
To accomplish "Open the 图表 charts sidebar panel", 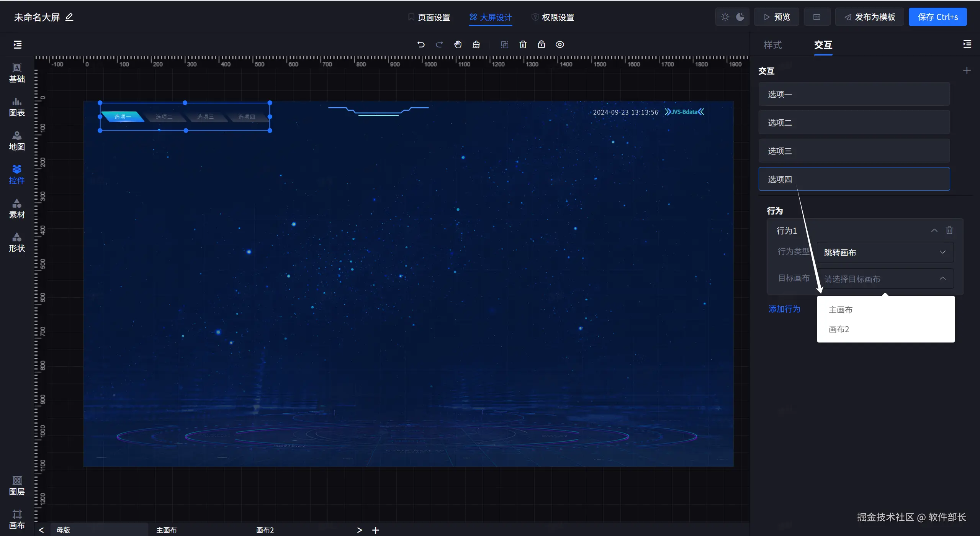I will tap(17, 107).
